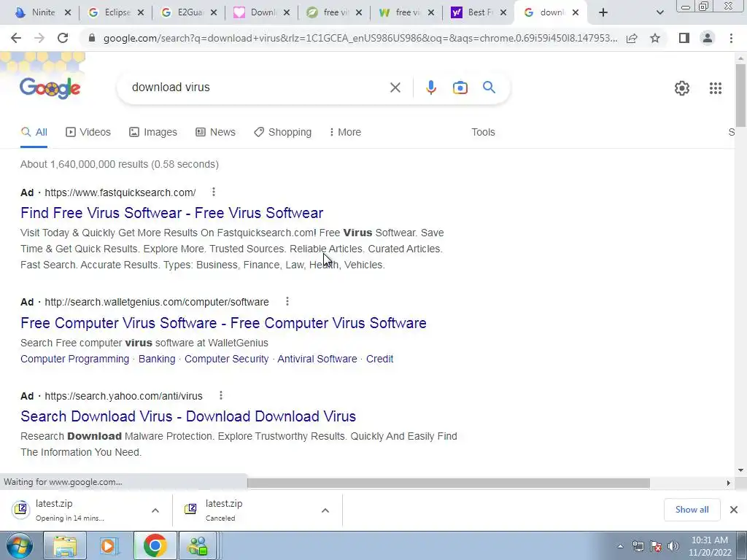The width and height of the screenshot is (747, 560).
Task: Open the tab search dropdown arrow
Action: click(659, 12)
